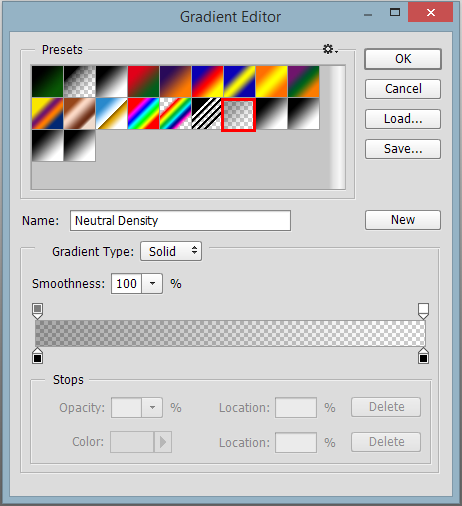Minimize the Gradient Editor window
The height and width of the screenshot is (506, 462).
point(368,15)
